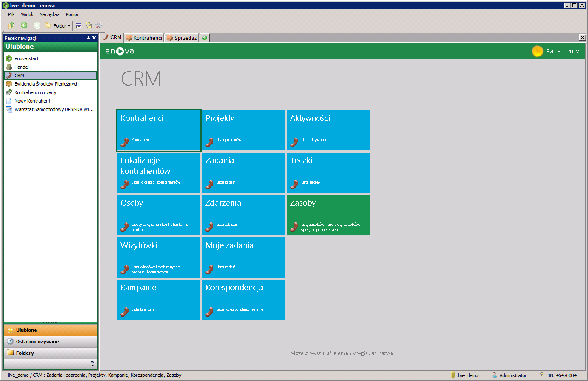Open the Zdarzenia tile
This screenshot has width=588, height=381.
point(243,215)
